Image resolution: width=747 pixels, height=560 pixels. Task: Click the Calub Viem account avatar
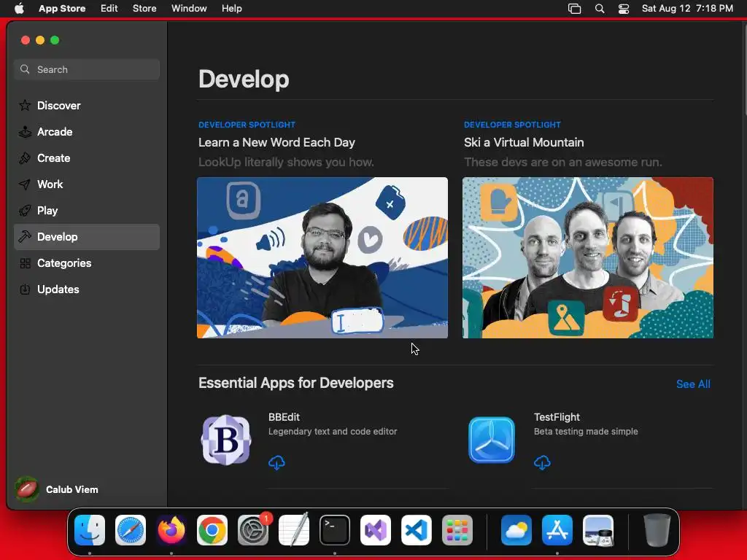coord(27,489)
